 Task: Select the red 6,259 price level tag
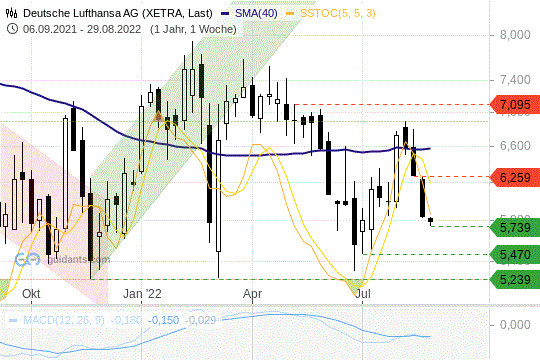515,177
